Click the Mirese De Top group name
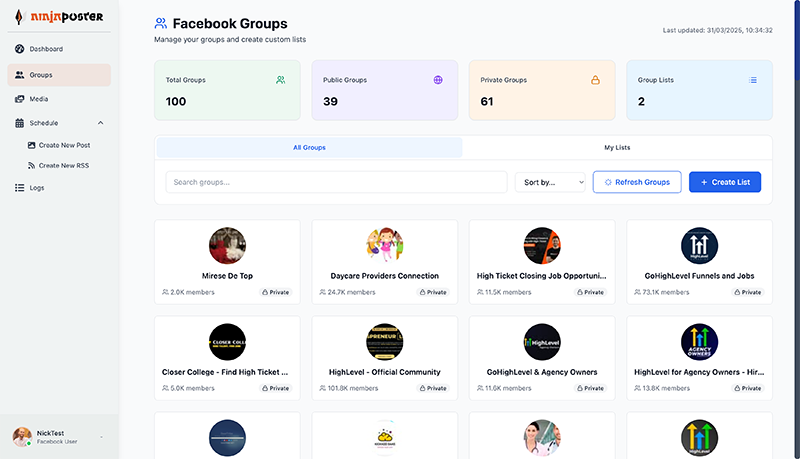800x459 pixels. [x=228, y=276]
